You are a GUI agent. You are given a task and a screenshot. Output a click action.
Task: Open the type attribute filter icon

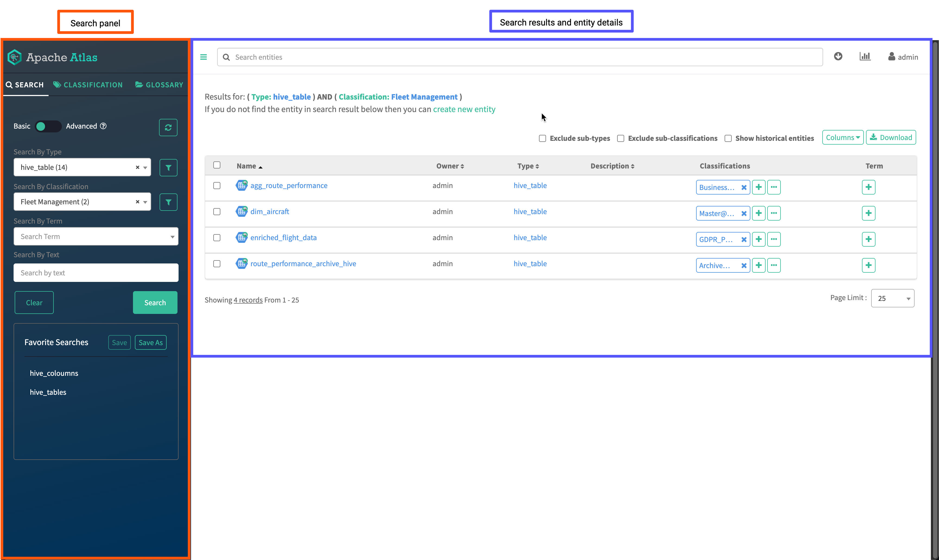click(168, 168)
